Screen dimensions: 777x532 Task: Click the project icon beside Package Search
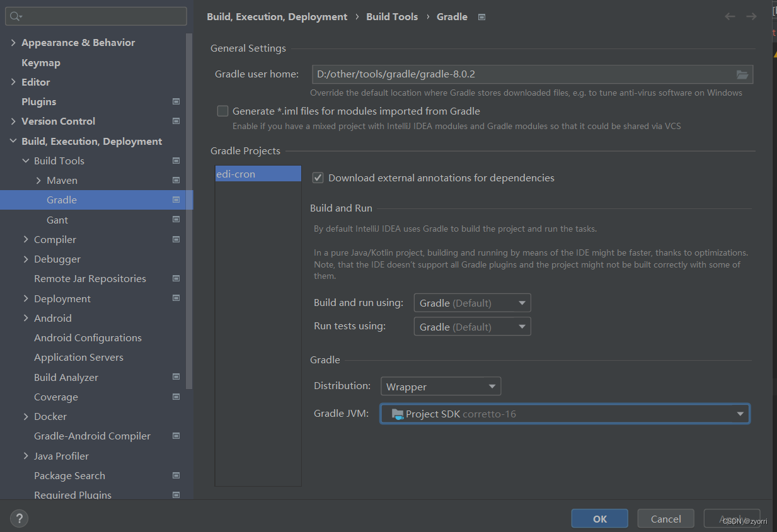[x=176, y=475]
